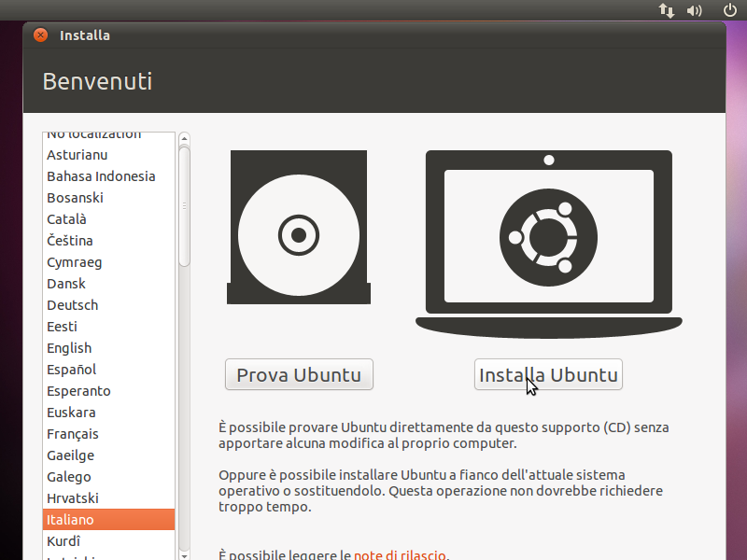747x560 pixels.
Task: Select Català language
Action: (x=108, y=219)
